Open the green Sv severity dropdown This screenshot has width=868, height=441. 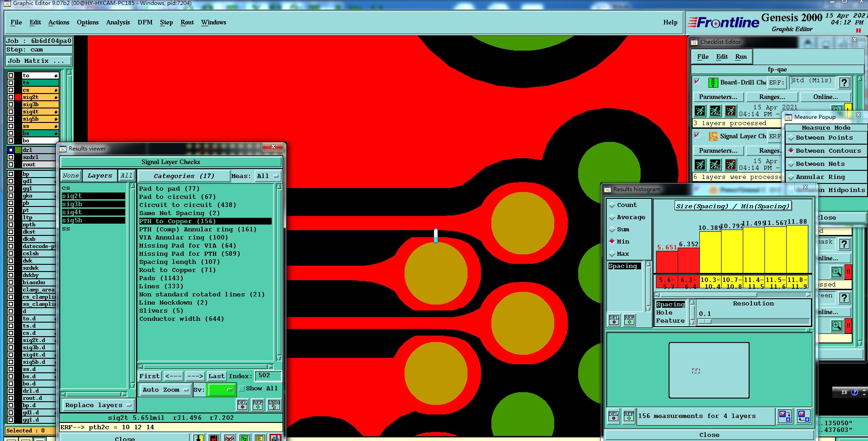pyautogui.click(x=221, y=389)
